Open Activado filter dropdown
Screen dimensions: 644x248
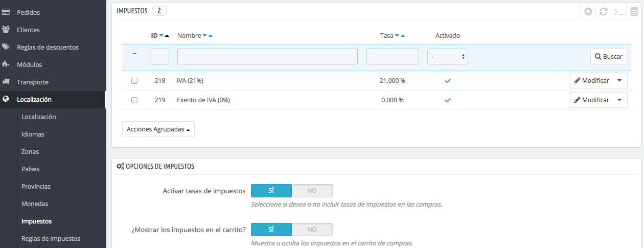pos(448,56)
